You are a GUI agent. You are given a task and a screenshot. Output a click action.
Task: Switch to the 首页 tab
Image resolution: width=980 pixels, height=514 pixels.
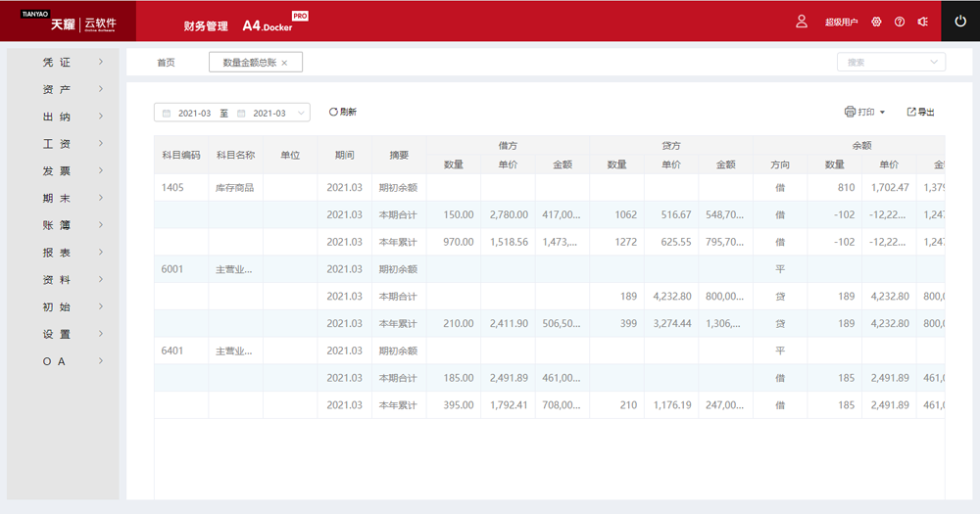click(x=166, y=63)
